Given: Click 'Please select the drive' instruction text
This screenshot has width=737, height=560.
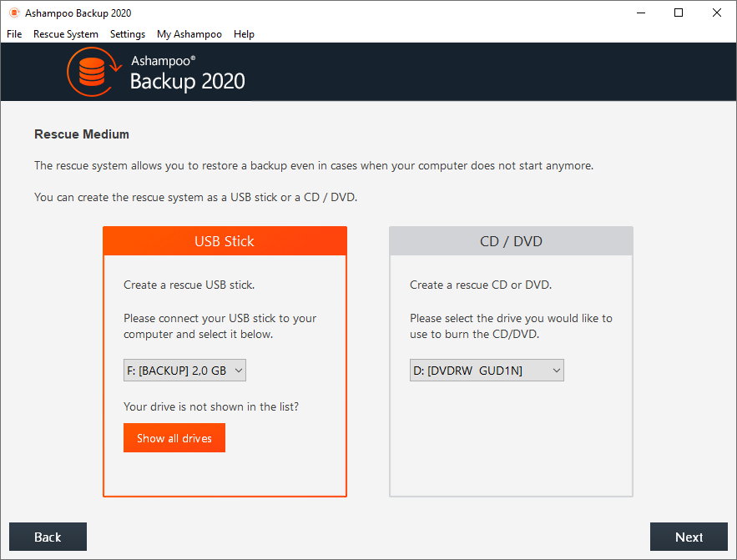Looking at the screenshot, I should coord(511,326).
